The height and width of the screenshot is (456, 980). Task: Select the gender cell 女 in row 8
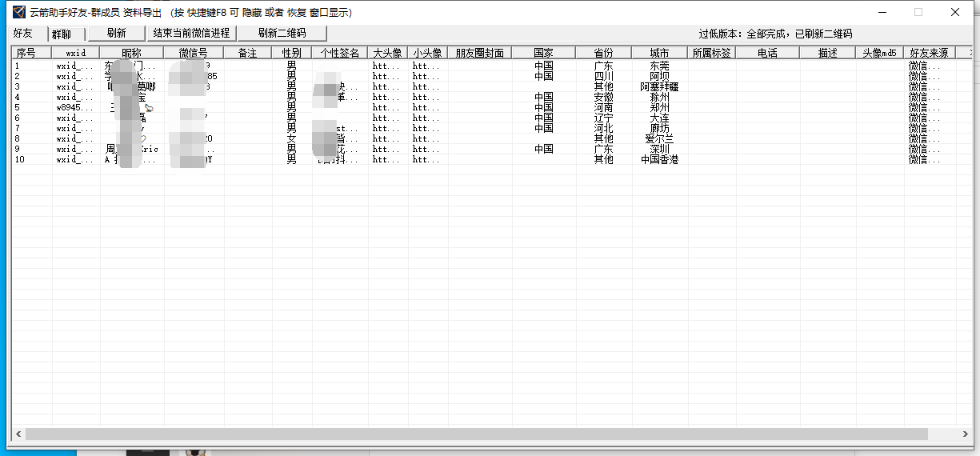(x=292, y=138)
